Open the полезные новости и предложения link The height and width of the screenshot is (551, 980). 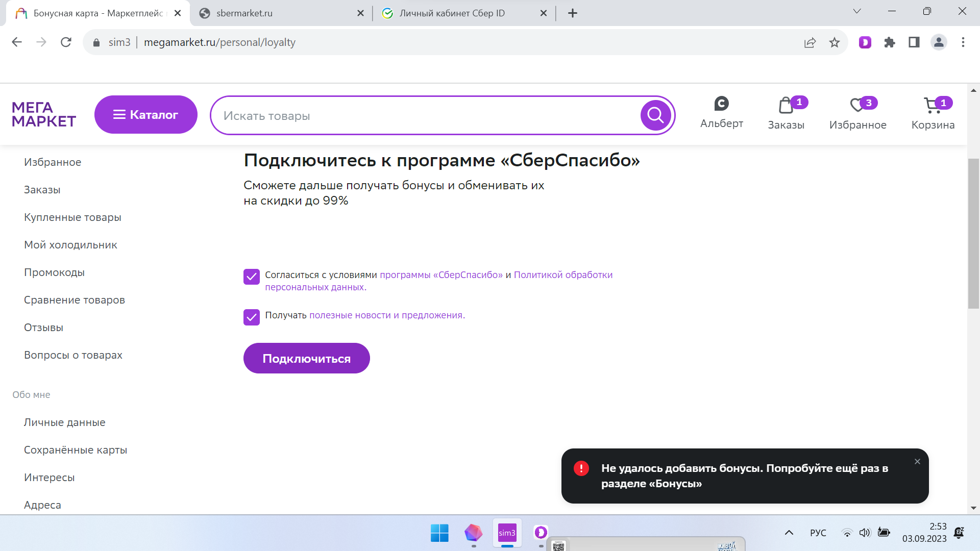(387, 315)
